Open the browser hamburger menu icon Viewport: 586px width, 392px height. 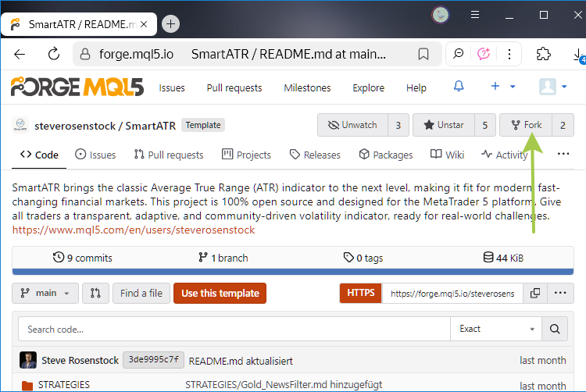[474, 15]
